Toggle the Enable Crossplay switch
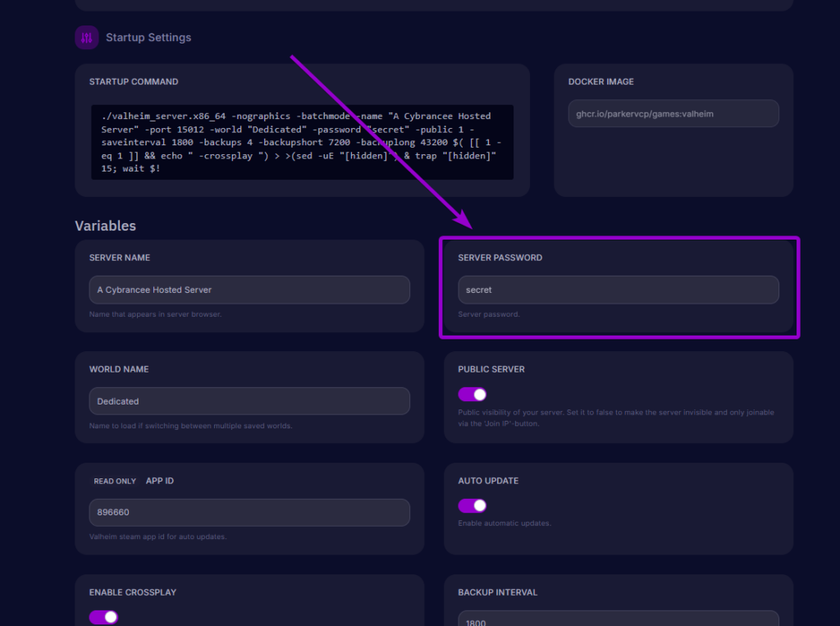Screen dimensions: 840x626 coord(103,617)
